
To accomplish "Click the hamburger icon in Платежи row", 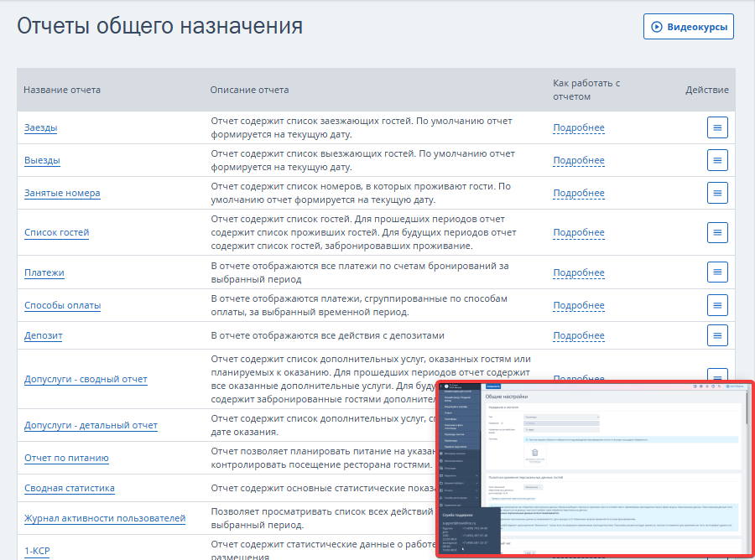I will (x=717, y=272).
